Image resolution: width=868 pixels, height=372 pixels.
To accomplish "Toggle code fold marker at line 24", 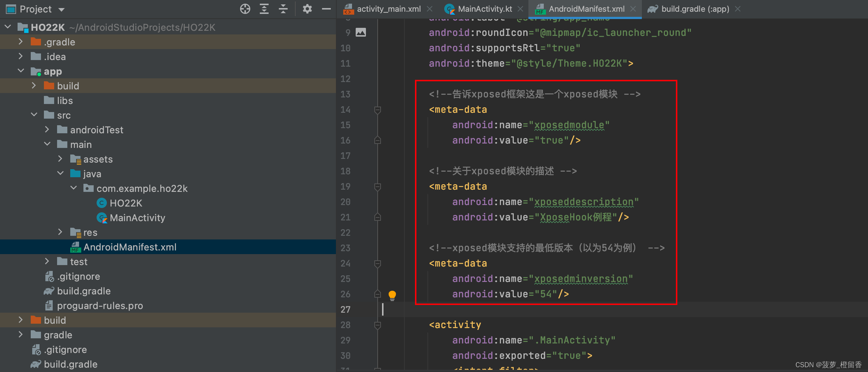I will [x=378, y=264].
